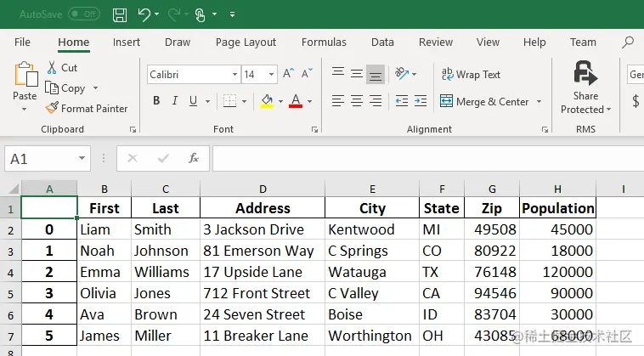Open the File menu

point(22,42)
